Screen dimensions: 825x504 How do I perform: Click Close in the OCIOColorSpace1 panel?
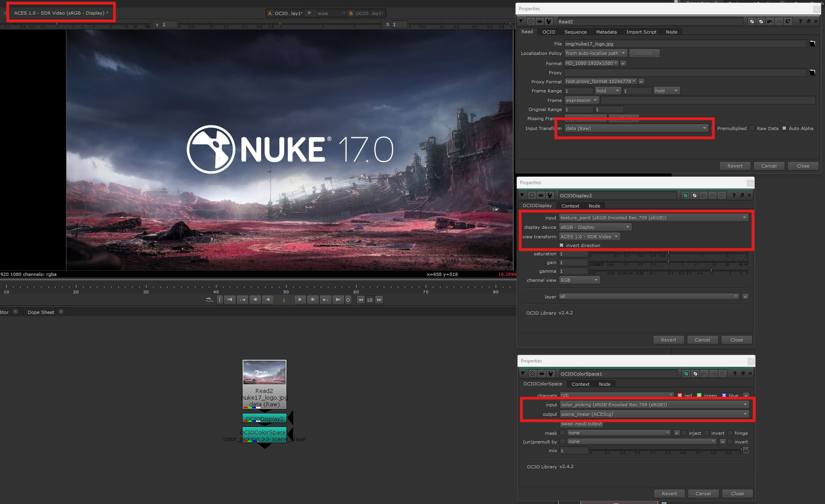click(737, 494)
